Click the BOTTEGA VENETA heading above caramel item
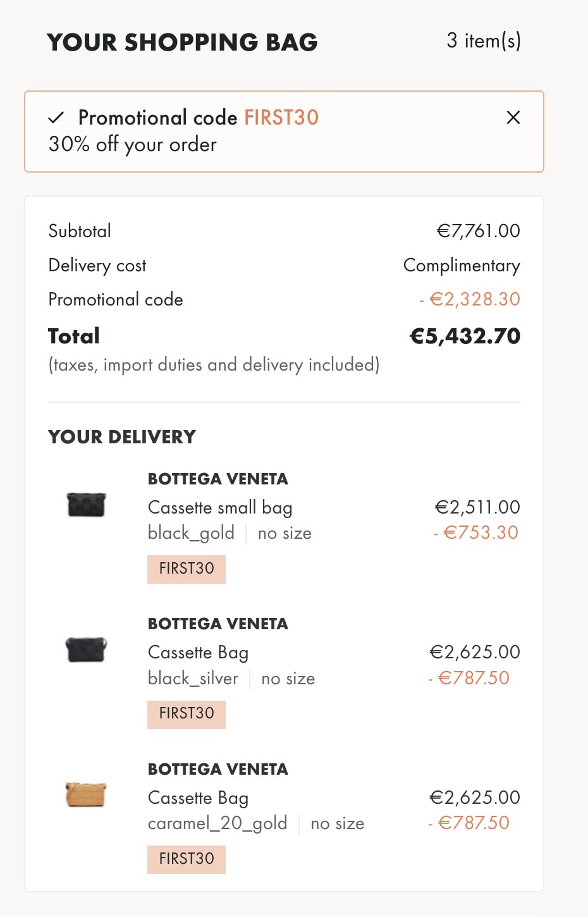The image size is (588, 917). [218, 769]
